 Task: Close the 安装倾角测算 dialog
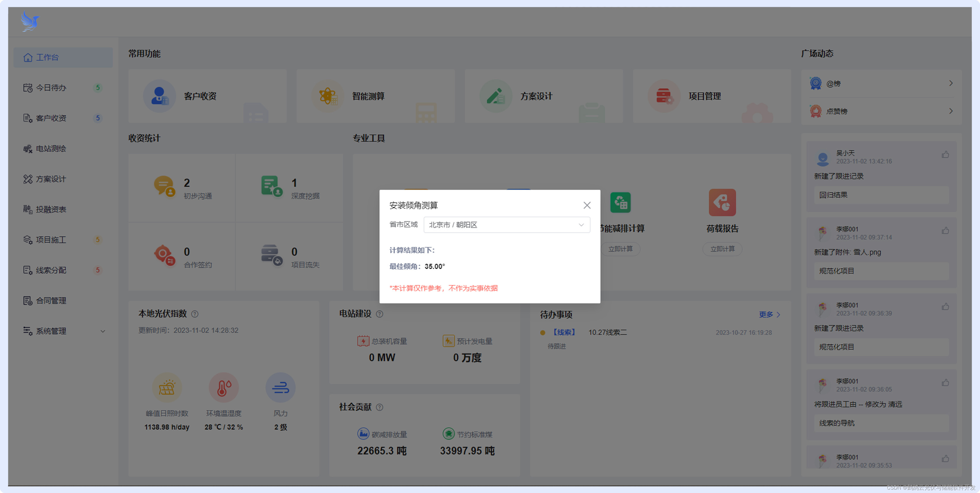pos(587,205)
